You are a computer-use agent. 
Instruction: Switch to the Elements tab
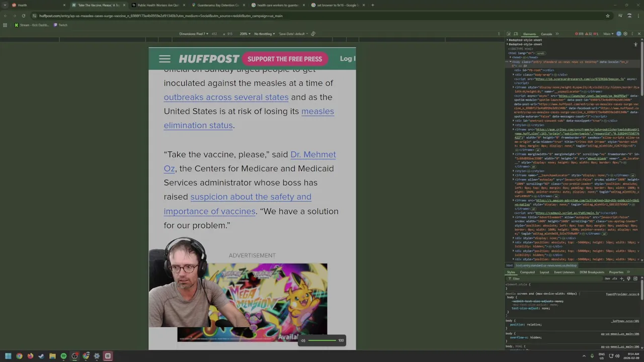(529, 34)
